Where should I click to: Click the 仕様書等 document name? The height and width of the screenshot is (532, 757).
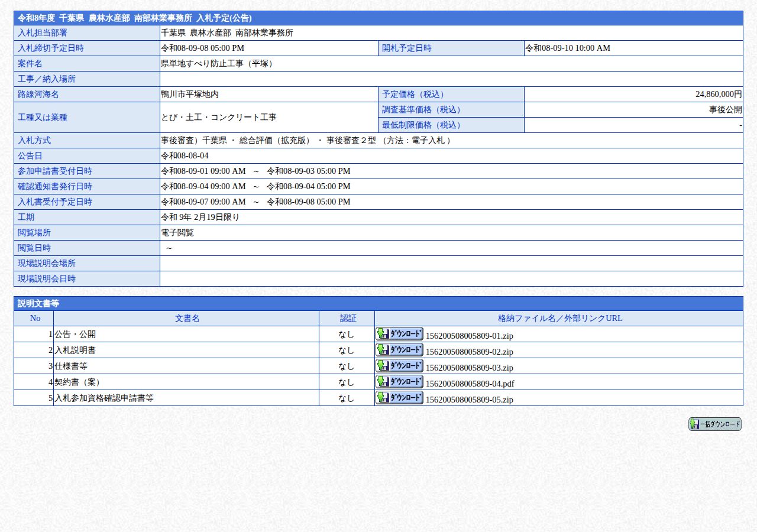(71, 366)
